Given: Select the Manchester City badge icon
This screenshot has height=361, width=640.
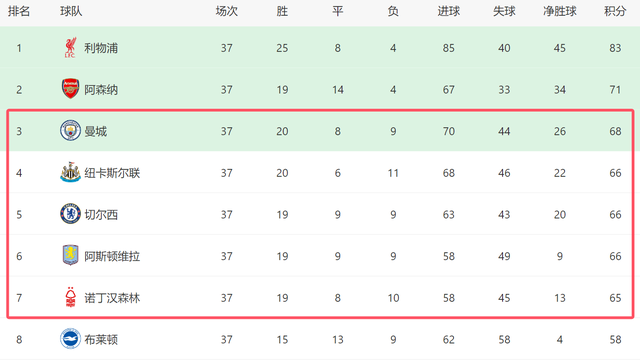Looking at the screenshot, I should point(70,131).
